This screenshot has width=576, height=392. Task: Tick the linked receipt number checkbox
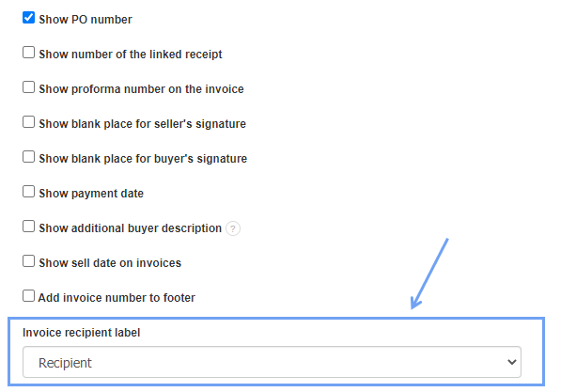[x=29, y=53]
